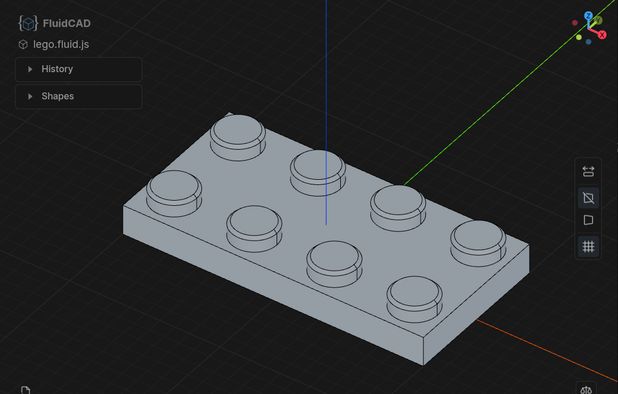The height and width of the screenshot is (394, 618).
Task: Click the cube icon beside lego.fluid.js
Action: [23, 45]
